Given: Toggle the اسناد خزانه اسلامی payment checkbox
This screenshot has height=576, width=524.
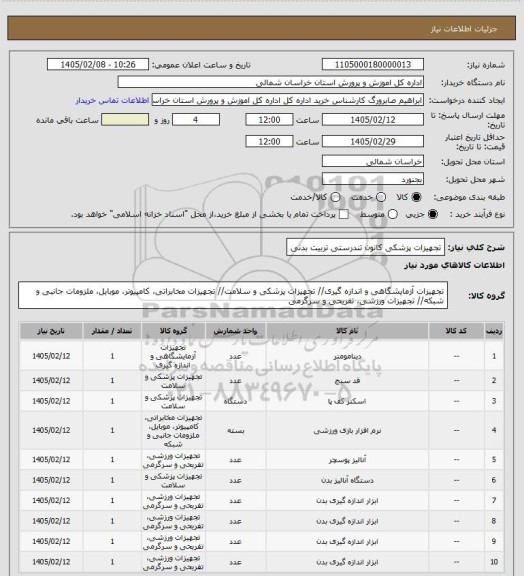Looking at the screenshot, I should coord(344,214).
